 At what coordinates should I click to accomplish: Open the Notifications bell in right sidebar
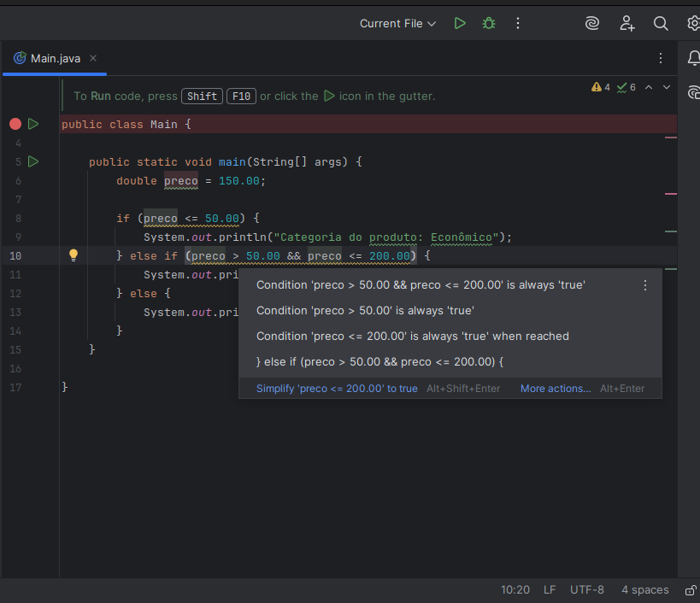[x=693, y=58]
